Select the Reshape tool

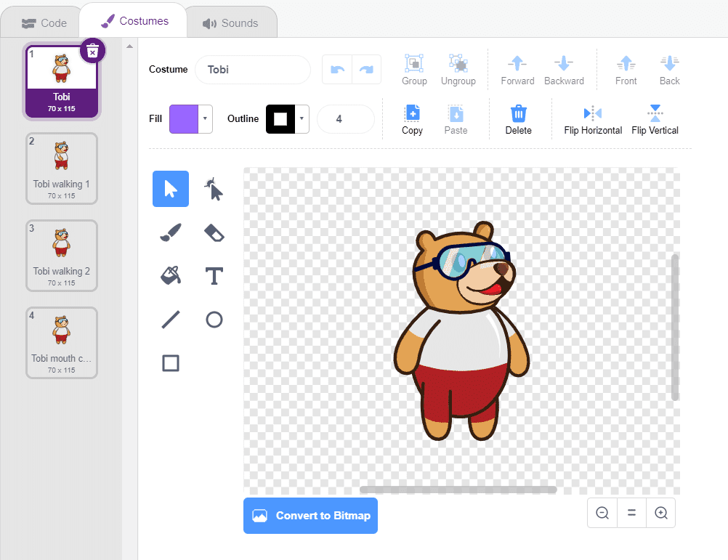point(214,189)
